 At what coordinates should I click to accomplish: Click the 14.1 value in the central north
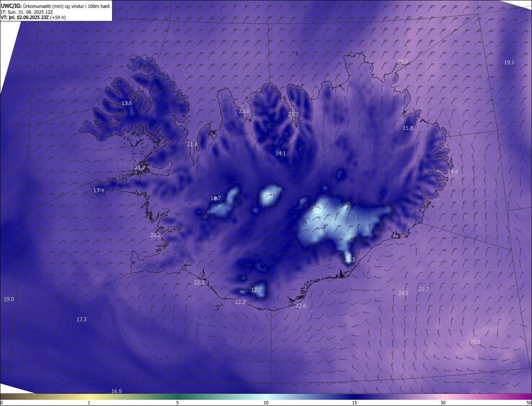click(x=281, y=154)
